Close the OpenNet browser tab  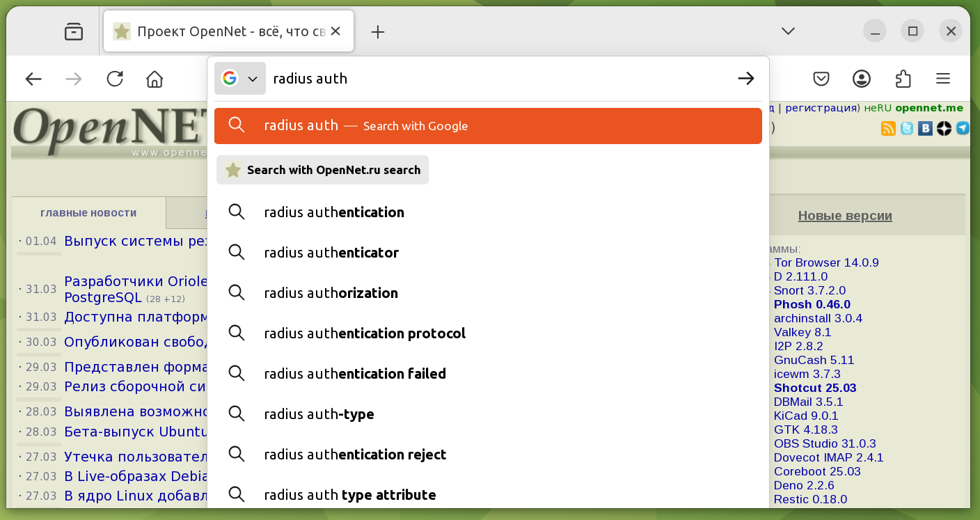click(x=335, y=31)
